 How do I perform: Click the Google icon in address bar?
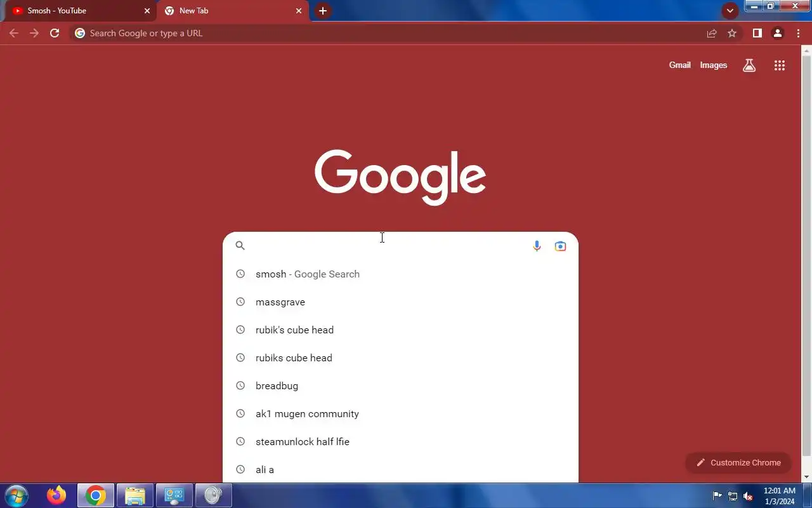80,33
